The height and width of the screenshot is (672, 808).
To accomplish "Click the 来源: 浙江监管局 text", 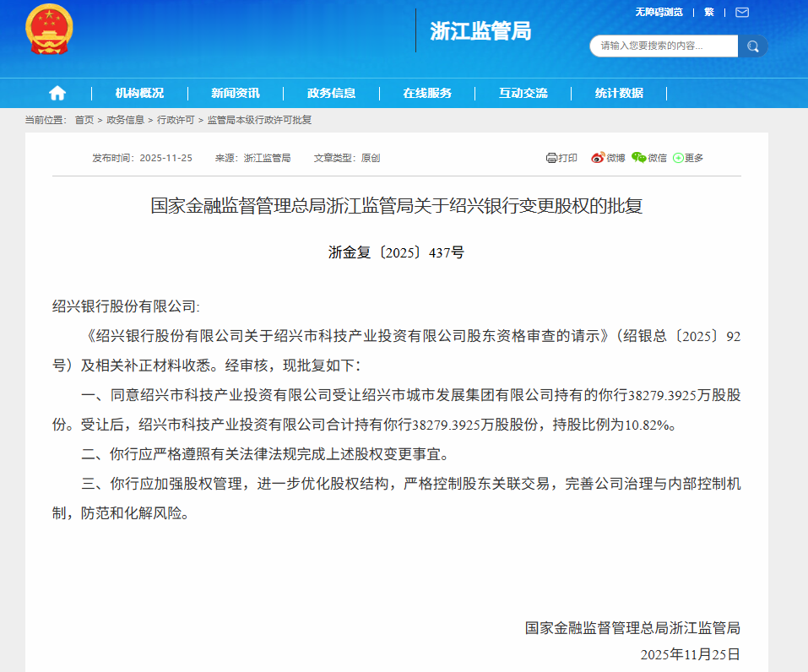I will click(253, 158).
